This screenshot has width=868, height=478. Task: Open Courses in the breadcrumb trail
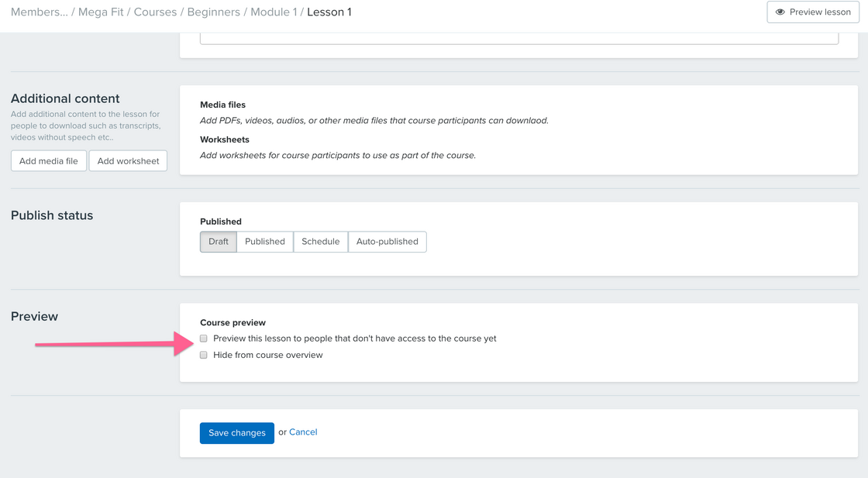point(155,12)
